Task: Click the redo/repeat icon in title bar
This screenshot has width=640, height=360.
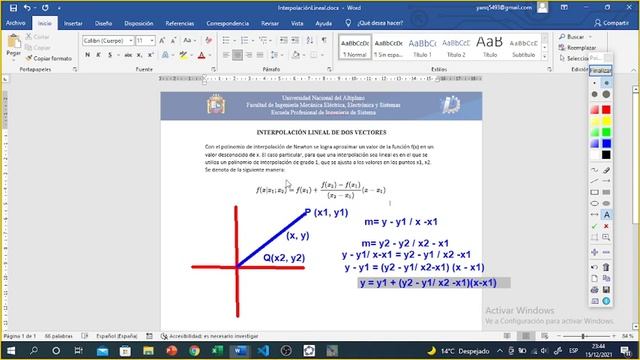Action: 45,8
